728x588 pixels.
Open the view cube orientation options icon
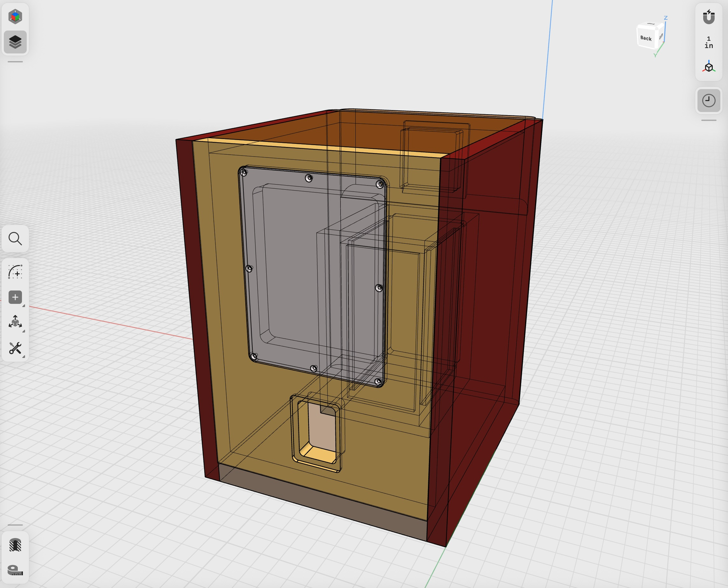(x=708, y=67)
